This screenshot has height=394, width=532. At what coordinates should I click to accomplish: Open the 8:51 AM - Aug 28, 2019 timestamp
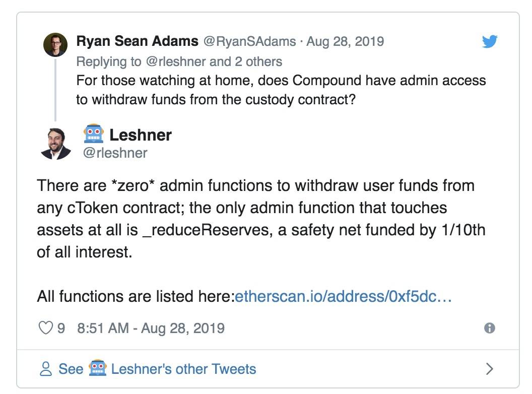151,328
